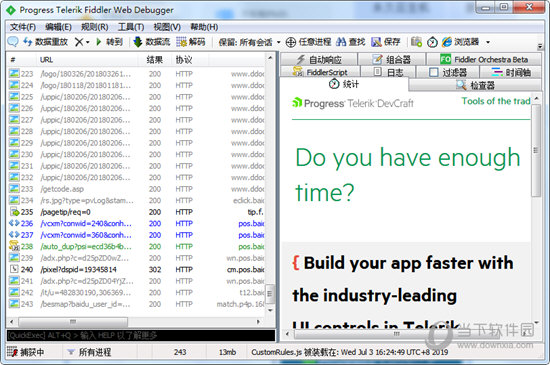
Task: Open the 视图(V) menu
Action: 167,27
